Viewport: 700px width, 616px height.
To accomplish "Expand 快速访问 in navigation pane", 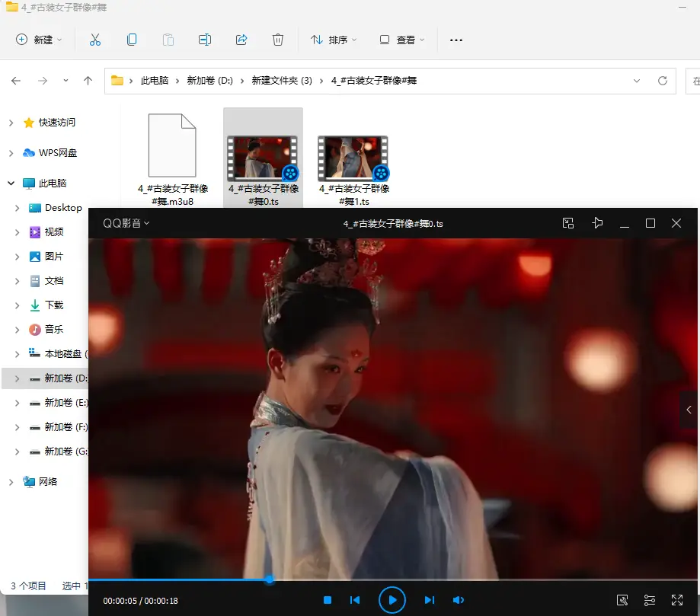I will [x=11, y=123].
